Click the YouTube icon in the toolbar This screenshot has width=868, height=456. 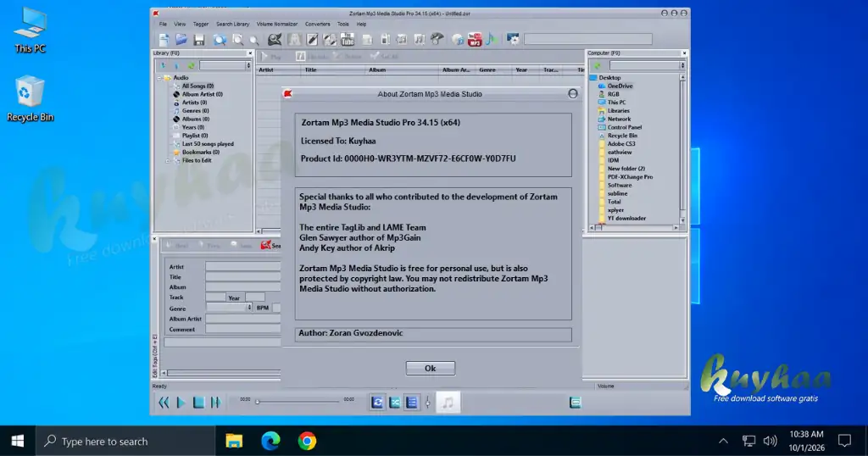click(348, 39)
